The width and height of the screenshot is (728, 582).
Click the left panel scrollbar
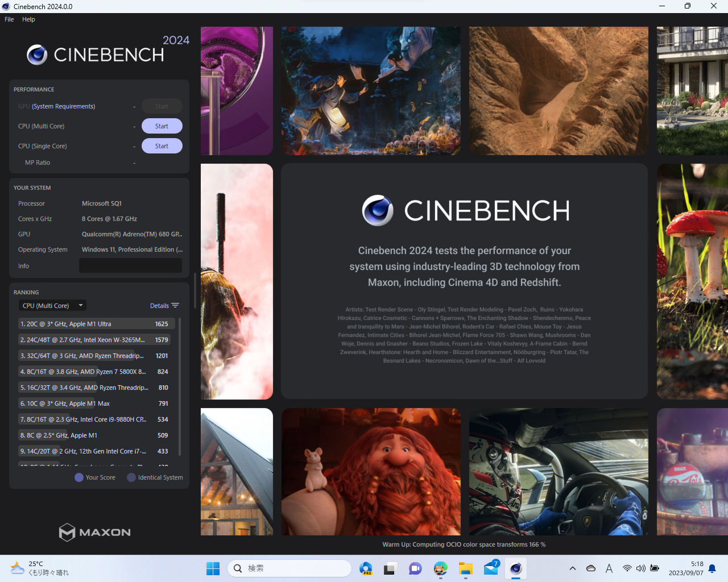pyautogui.click(x=195, y=290)
